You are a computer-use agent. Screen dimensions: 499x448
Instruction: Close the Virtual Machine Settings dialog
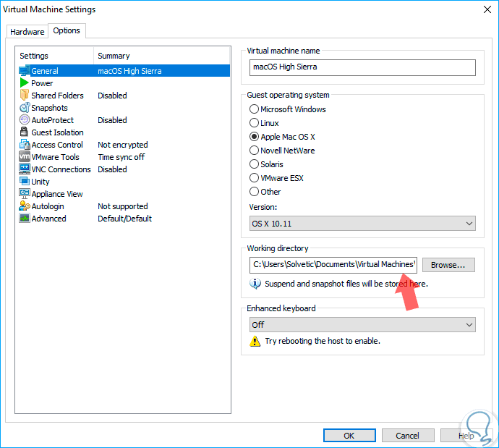click(487, 9)
